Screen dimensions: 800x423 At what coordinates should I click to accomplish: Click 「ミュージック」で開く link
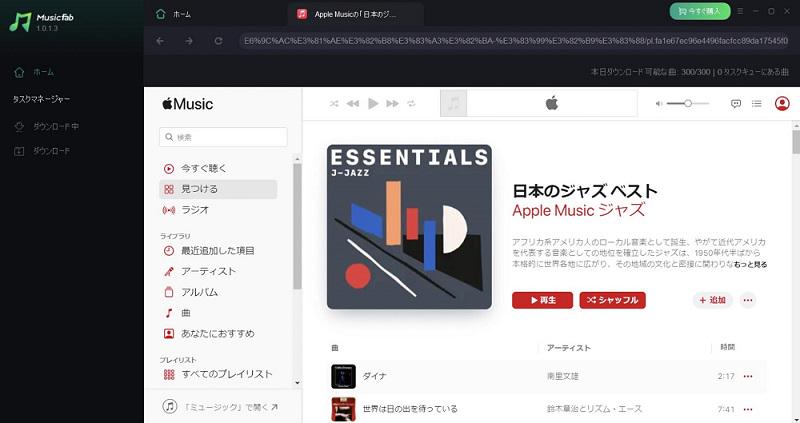220,407
